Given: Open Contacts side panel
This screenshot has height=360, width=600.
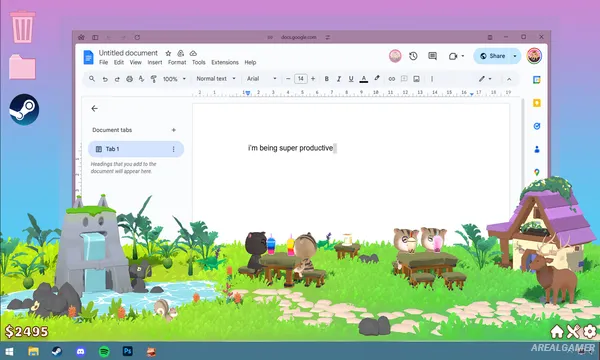Looking at the screenshot, I should click(536, 149).
